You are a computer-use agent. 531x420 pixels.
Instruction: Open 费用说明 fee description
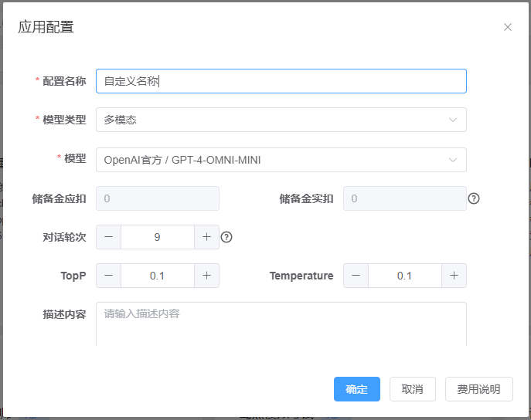tap(478, 389)
